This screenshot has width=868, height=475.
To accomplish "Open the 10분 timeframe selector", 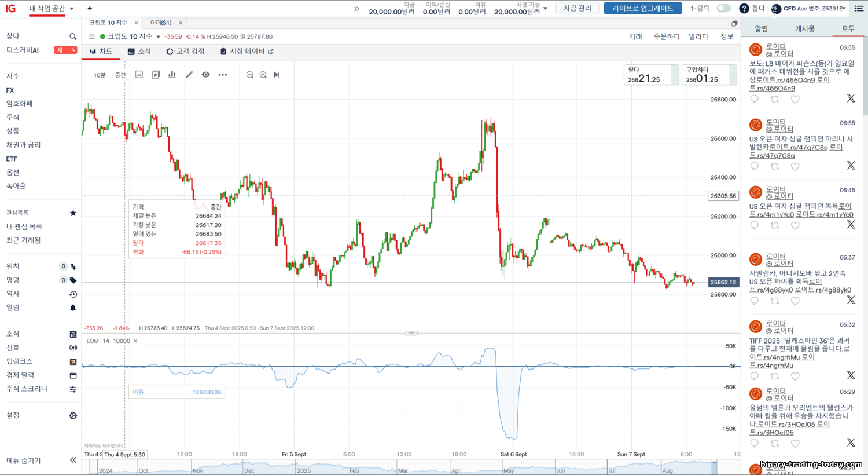I will (x=100, y=75).
